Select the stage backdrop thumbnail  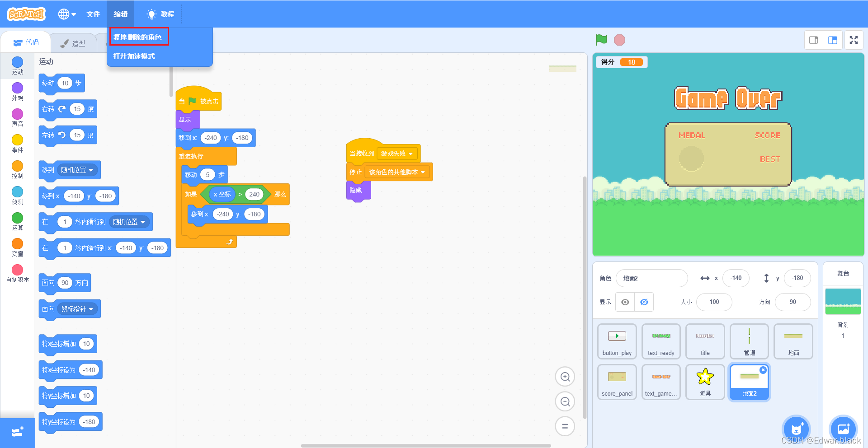(843, 301)
